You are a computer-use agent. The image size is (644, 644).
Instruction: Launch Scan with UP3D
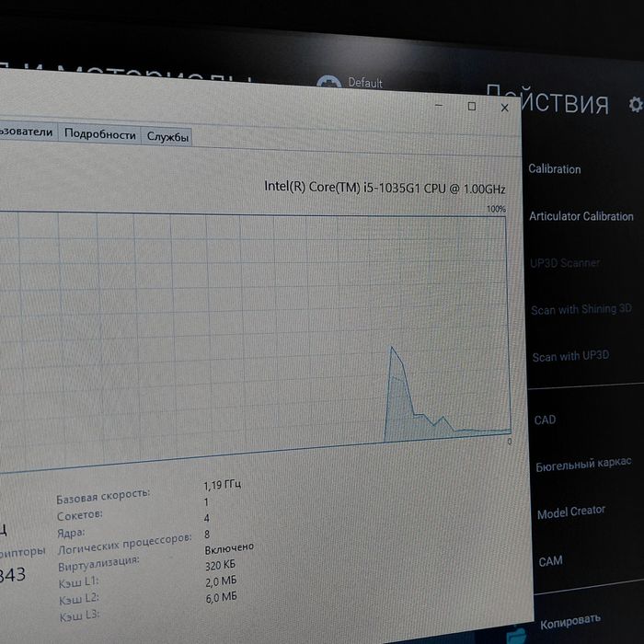[570, 356]
